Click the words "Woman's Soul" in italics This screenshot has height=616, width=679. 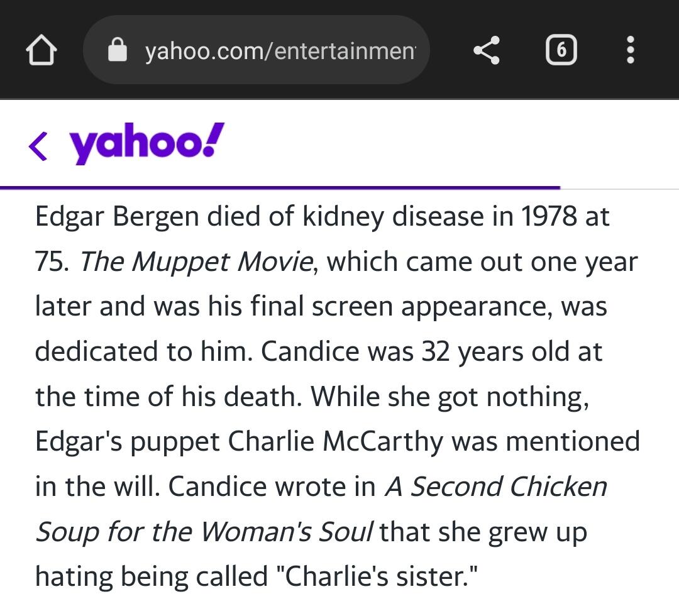(287, 532)
